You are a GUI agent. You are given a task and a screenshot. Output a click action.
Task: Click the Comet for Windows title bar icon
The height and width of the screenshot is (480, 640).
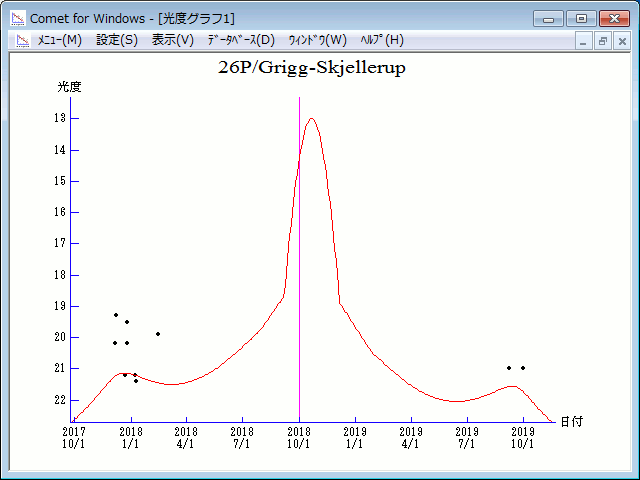(x=18, y=18)
